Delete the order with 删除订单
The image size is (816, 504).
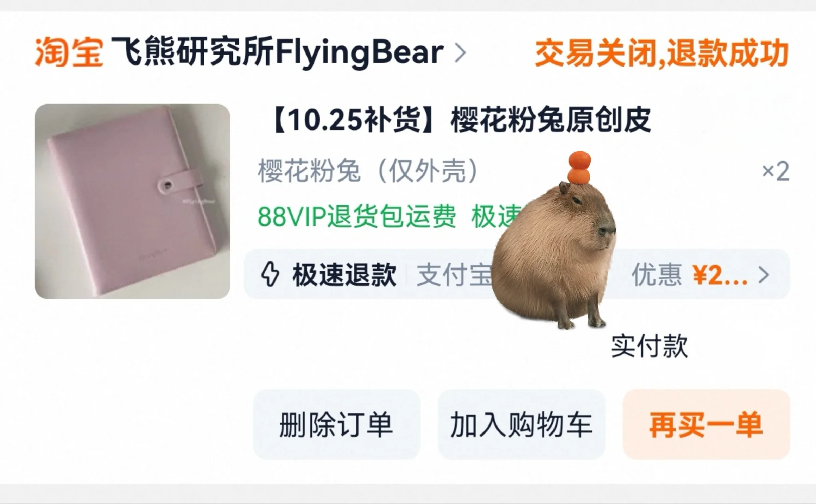click(337, 424)
